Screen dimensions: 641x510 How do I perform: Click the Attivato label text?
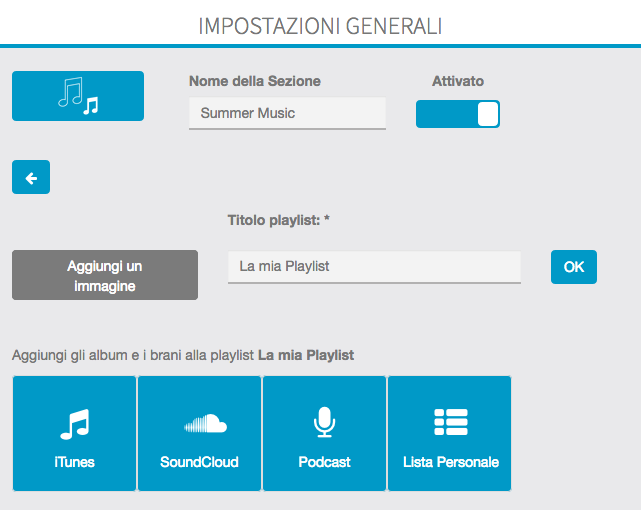click(x=458, y=81)
